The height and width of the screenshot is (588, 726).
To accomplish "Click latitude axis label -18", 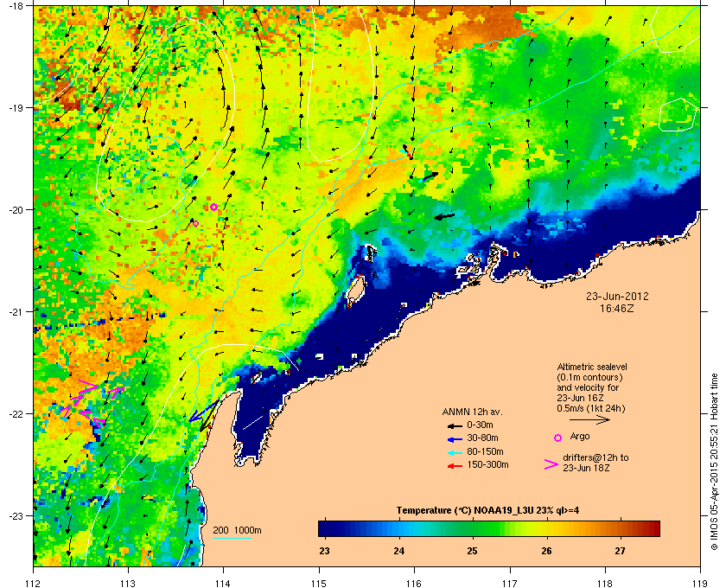I will click(x=16, y=6).
